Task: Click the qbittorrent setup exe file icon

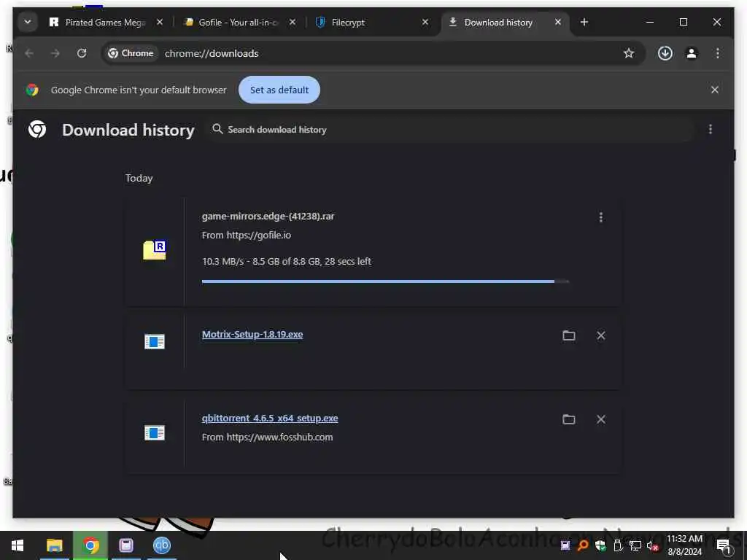Action: (155, 433)
